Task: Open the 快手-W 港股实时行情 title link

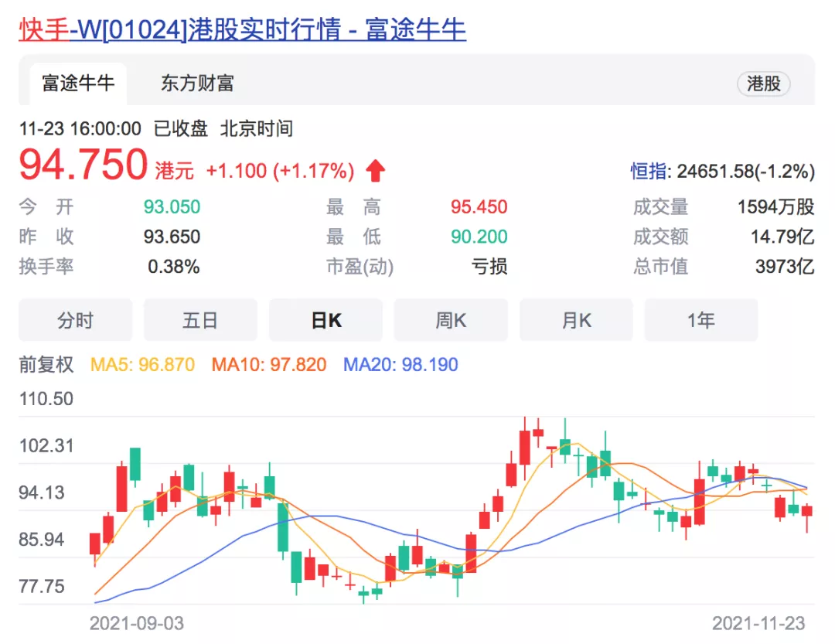Action: [x=243, y=29]
